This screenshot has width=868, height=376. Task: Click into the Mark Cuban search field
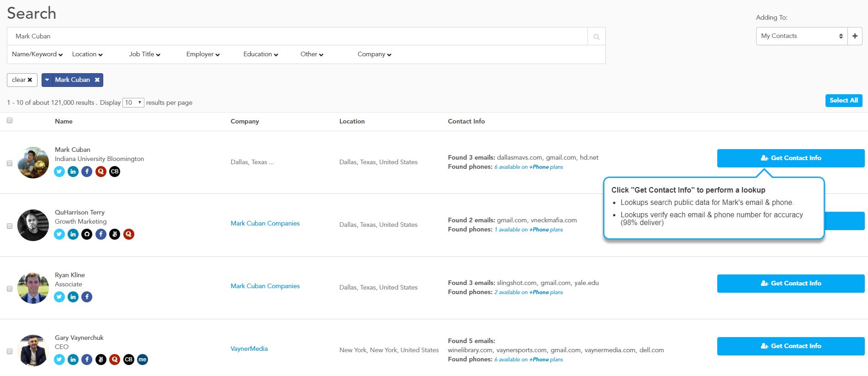297,36
